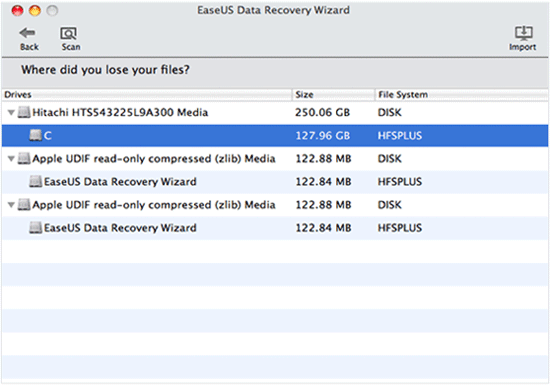Click the 127.96 GB size cell
The height and width of the screenshot is (385, 550).
(323, 136)
